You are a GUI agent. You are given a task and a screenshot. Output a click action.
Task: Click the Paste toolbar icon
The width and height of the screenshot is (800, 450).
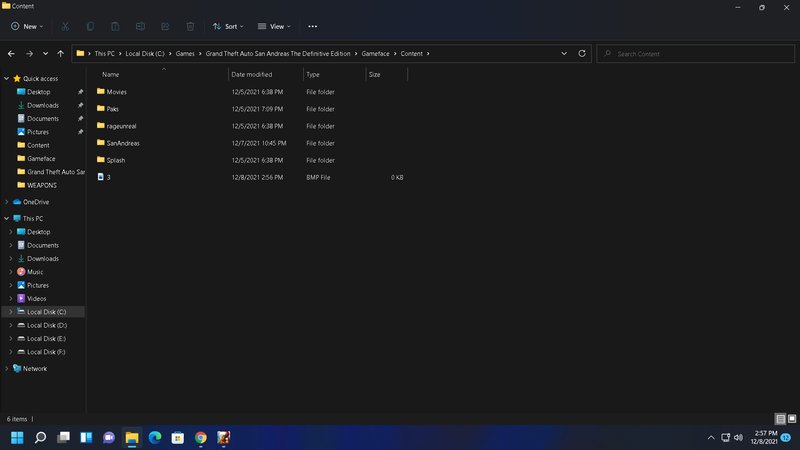coord(115,27)
